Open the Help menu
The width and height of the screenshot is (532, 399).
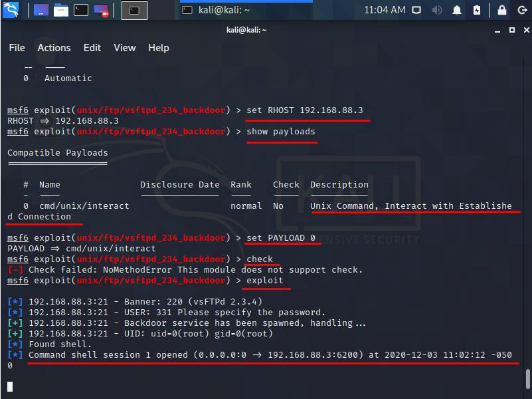(x=159, y=48)
